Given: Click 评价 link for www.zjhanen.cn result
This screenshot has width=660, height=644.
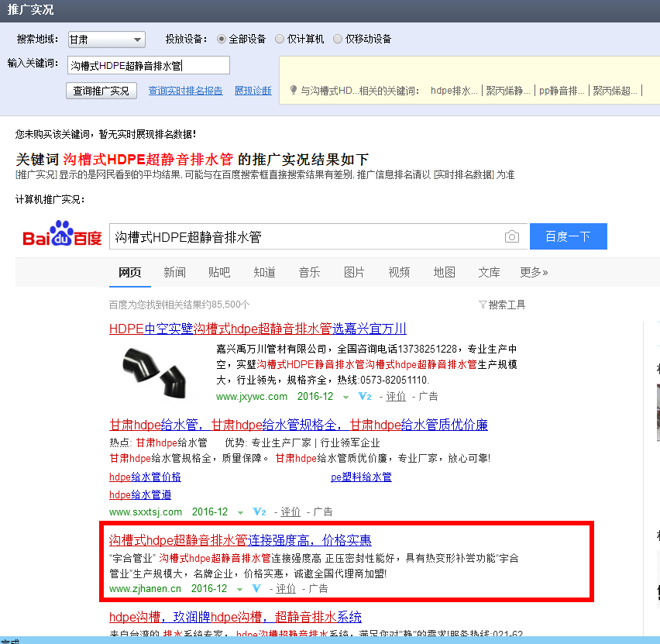Looking at the screenshot, I should point(286,588).
